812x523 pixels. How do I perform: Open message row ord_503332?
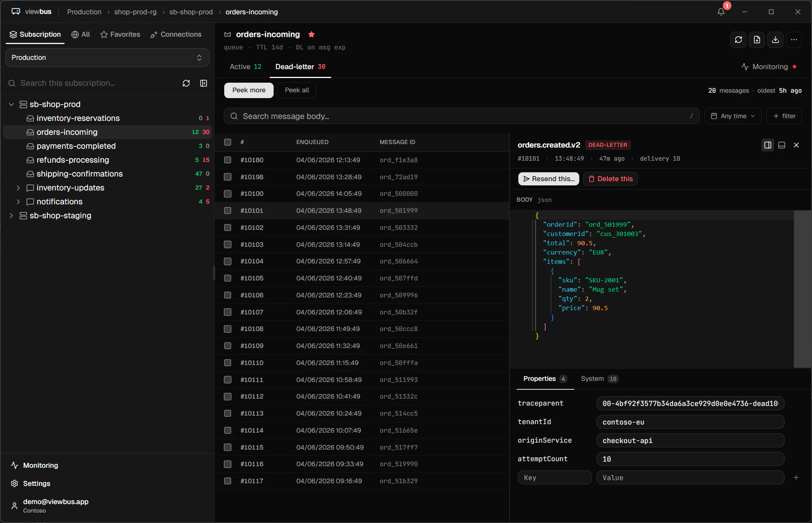(362, 228)
